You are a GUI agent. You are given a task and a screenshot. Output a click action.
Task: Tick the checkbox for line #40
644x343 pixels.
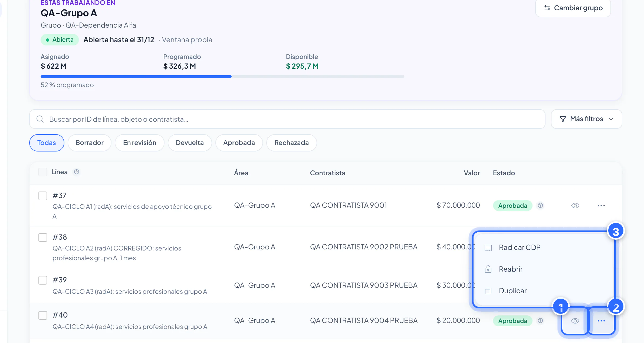pos(43,315)
